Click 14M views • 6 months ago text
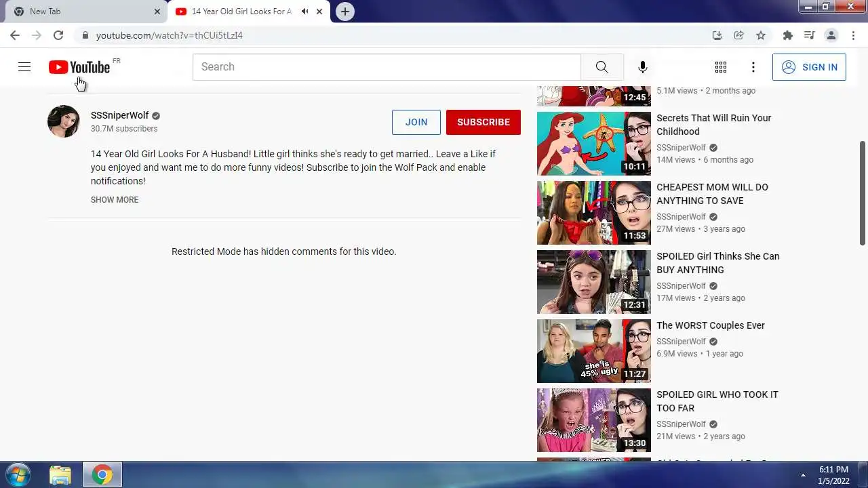Screen dimensions: 868x488 (x=705, y=160)
